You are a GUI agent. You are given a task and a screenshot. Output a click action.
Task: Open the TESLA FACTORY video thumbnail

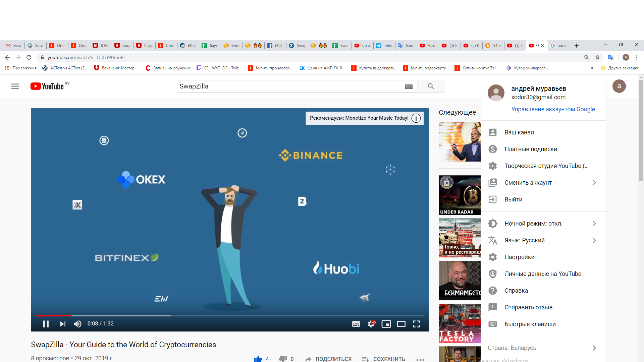point(460,323)
